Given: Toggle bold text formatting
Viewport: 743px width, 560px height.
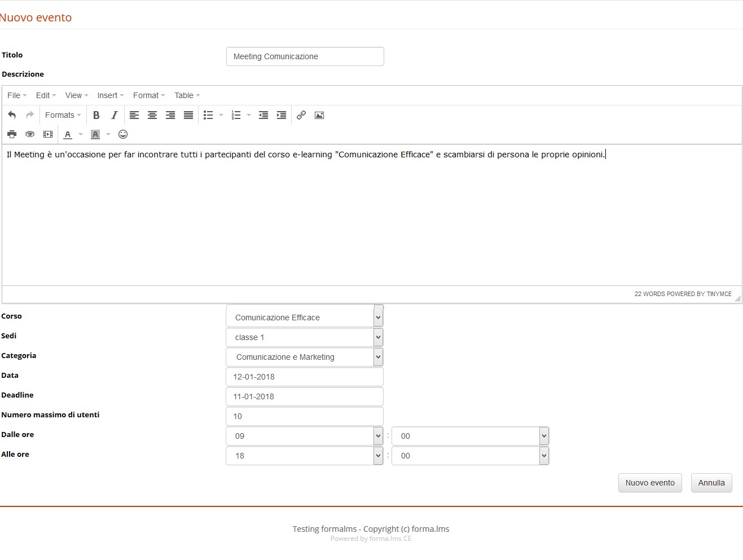Looking at the screenshot, I should (96, 115).
